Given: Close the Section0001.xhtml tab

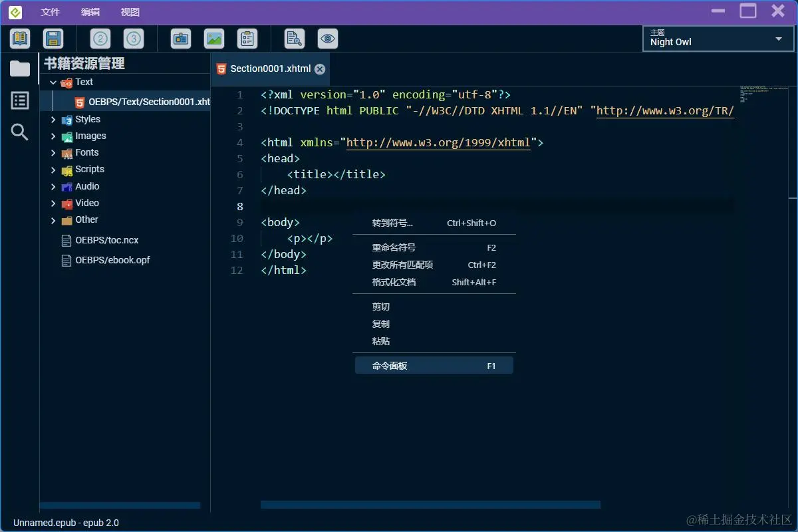Looking at the screenshot, I should [x=320, y=69].
